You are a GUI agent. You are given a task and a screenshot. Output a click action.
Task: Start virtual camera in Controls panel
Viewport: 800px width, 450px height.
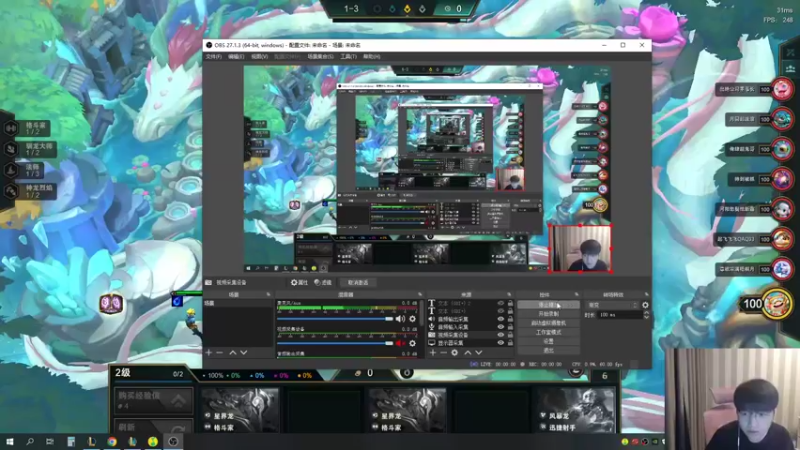point(548,323)
